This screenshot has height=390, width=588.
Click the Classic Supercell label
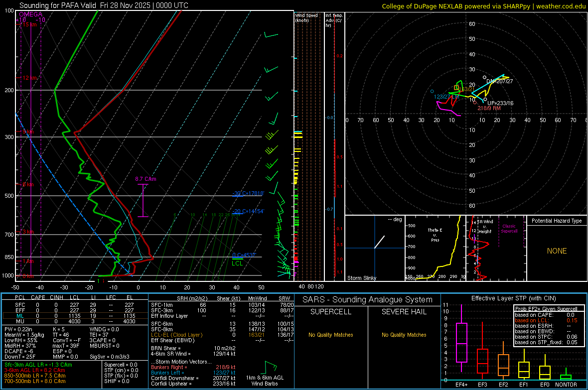click(x=509, y=229)
